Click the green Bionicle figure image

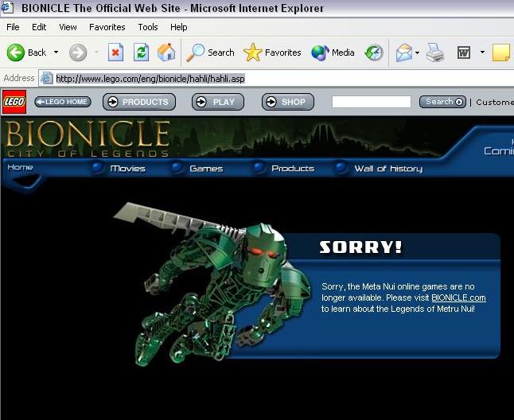click(x=213, y=284)
